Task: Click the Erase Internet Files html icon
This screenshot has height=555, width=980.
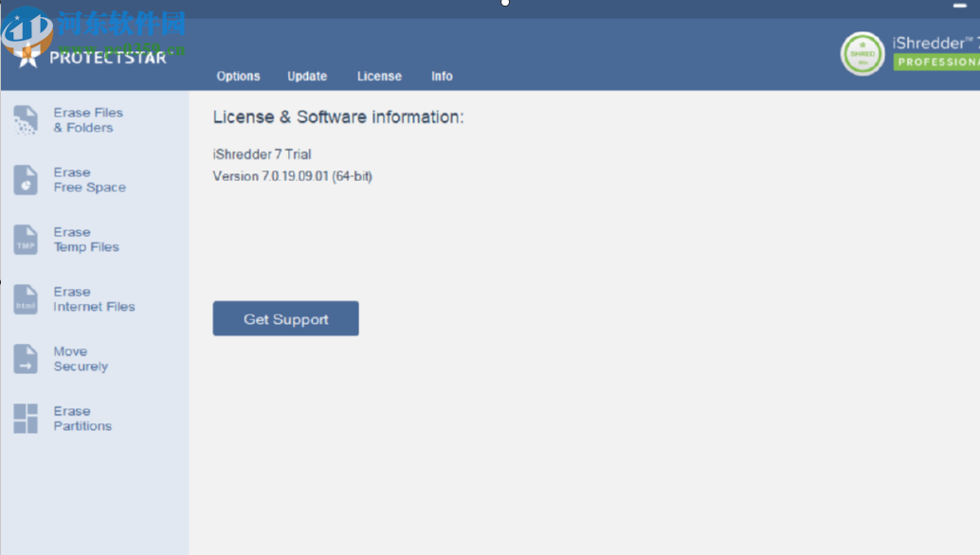Action: click(26, 299)
